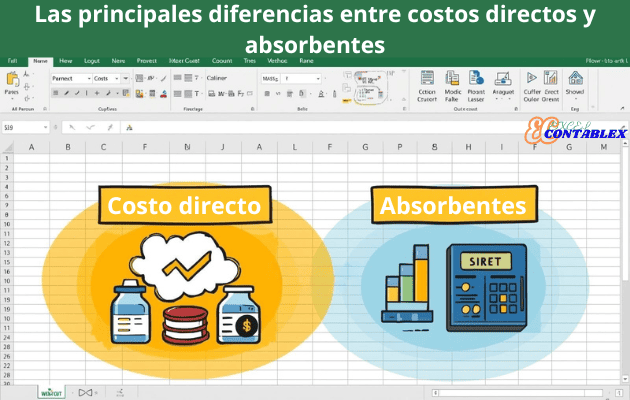Click the Costo directo label
The width and height of the screenshot is (630, 400).
tap(183, 206)
